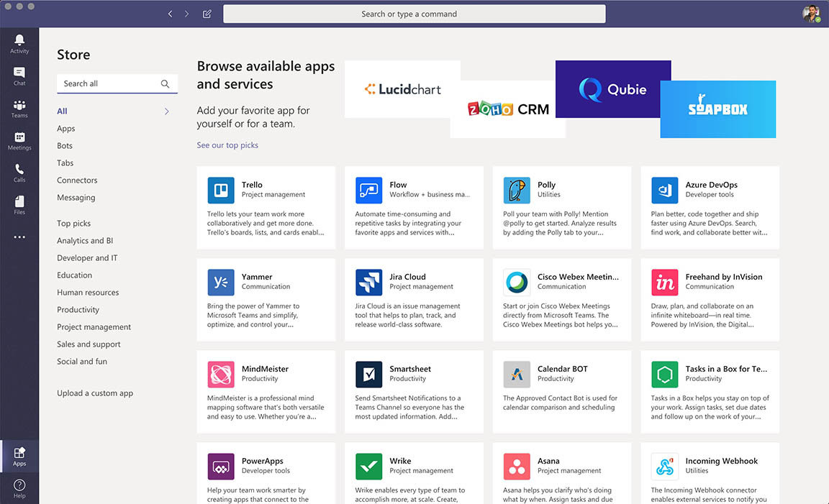This screenshot has width=829, height=504.
Task: Open the user profile avatar
Action: 811,14
